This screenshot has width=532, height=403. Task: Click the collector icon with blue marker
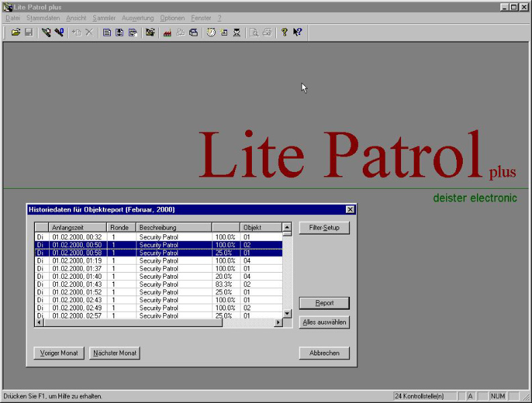pos(59,32)
